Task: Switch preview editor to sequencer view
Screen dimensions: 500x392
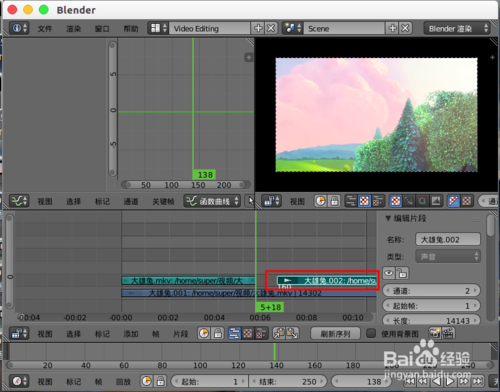Action: [x=351, y=201]
